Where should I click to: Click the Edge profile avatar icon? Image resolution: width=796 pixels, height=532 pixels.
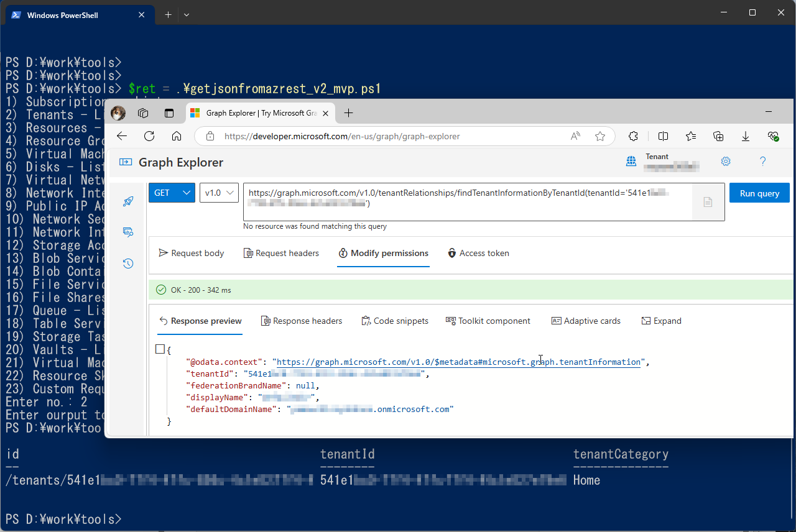tap(118, 113)
